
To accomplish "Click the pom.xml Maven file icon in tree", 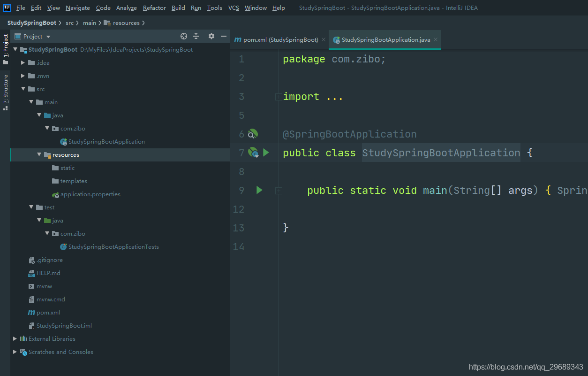I will tap(31, 312).
